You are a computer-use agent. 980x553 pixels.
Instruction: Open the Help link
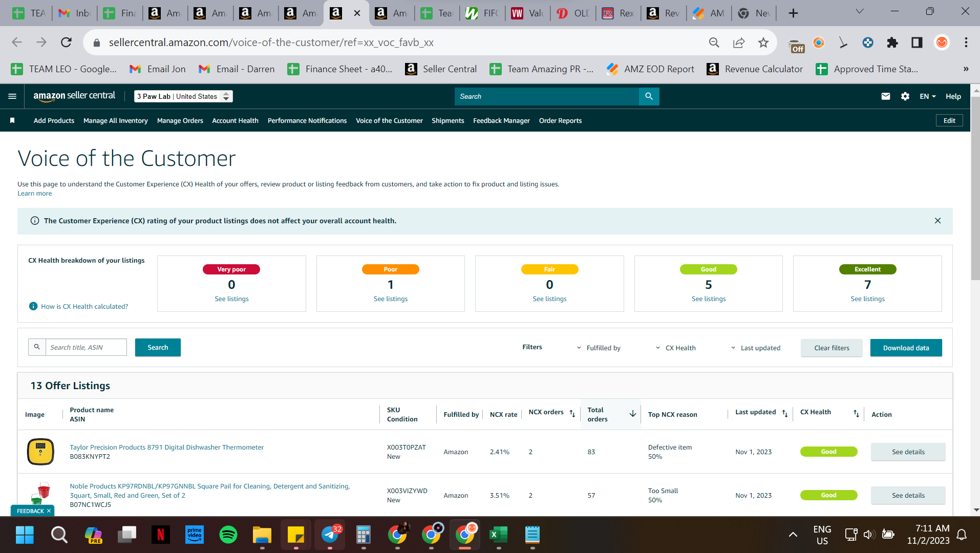tap(953, 96)
